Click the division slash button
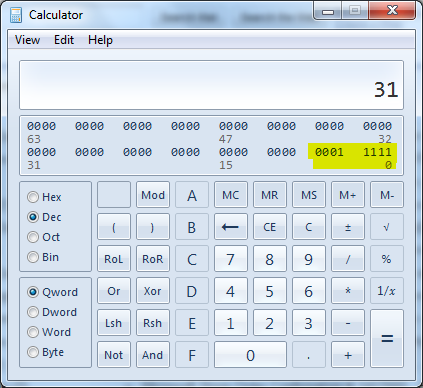 click(x=348, y=259)
